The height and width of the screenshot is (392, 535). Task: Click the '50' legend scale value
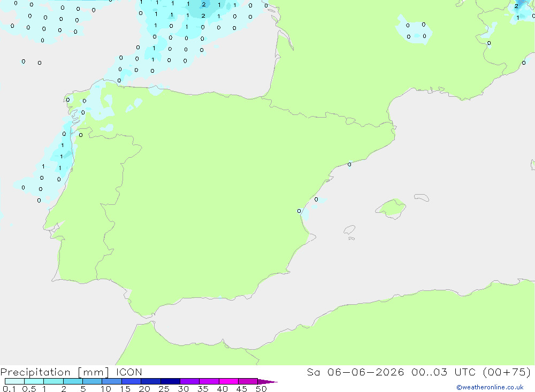point(261,389)
